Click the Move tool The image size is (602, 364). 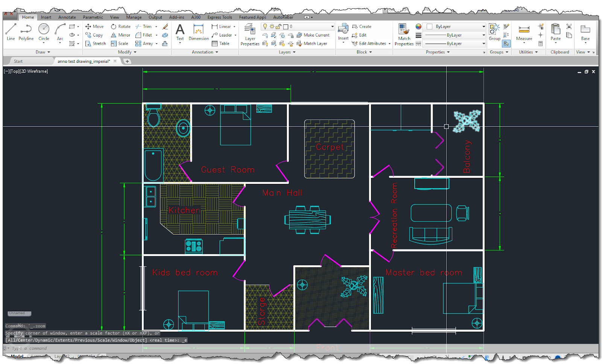tap(94, 26)
